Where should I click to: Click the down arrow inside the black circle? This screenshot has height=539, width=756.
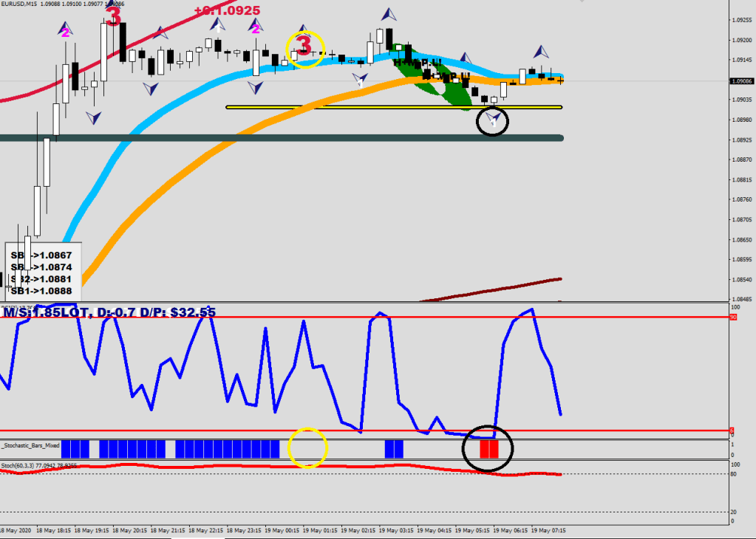pyautogui.click(x=495, y=118)
